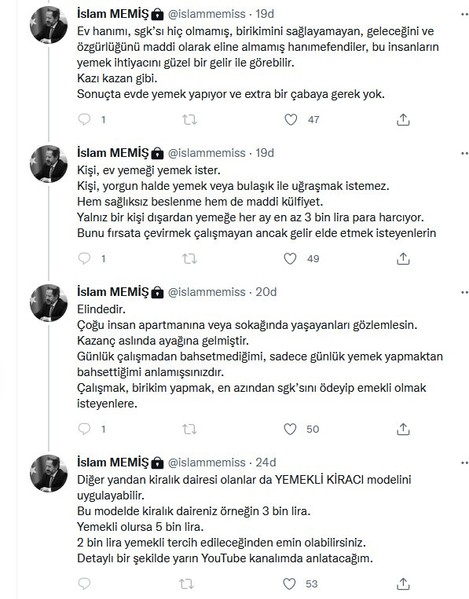The height and width of the screenshot is (599, 469).
Task: Open the @islammemiss handle in the first tweet
Action: click(207, 14)
